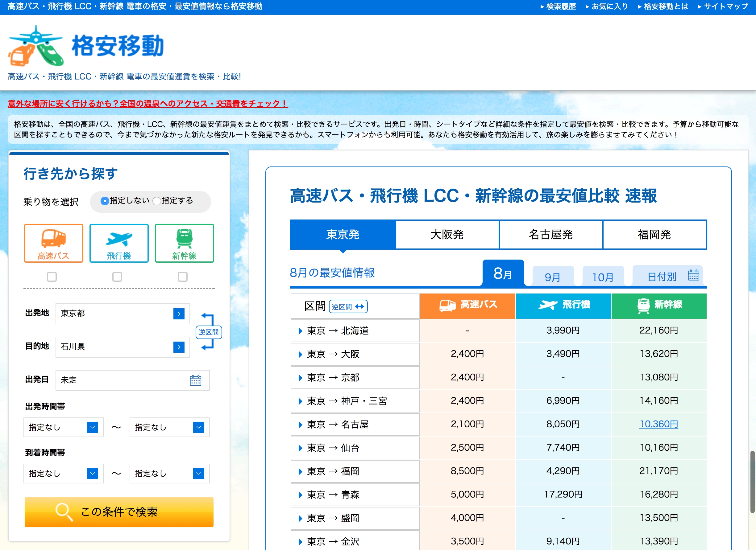Check the box under 高速バス
This screenshot has width=756, height=550.
[x=52, y=277]
